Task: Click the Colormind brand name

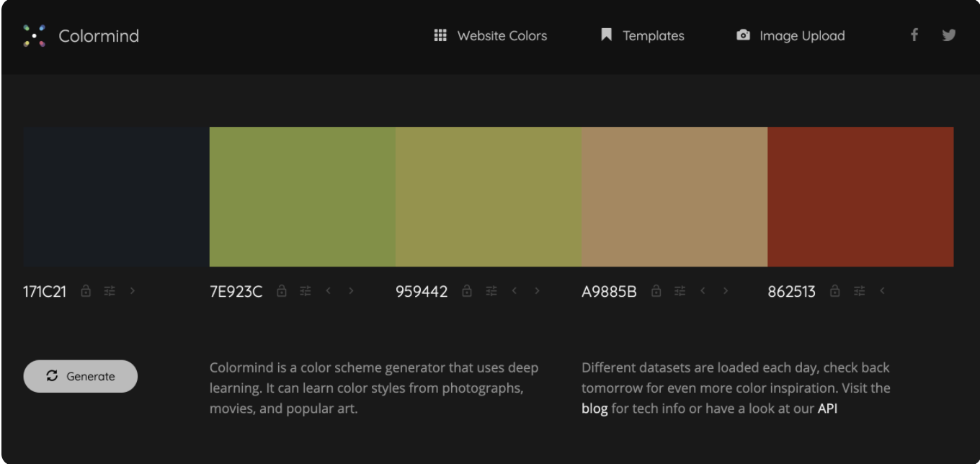Action: pyautogui.click(x=99, y=35)
